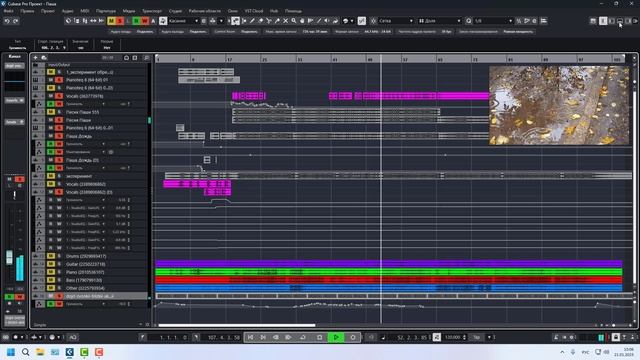640x360 pixels.
Task: Mute the Vocals (263773978) track
Action: pyautogui.click(x=51, y=96)
